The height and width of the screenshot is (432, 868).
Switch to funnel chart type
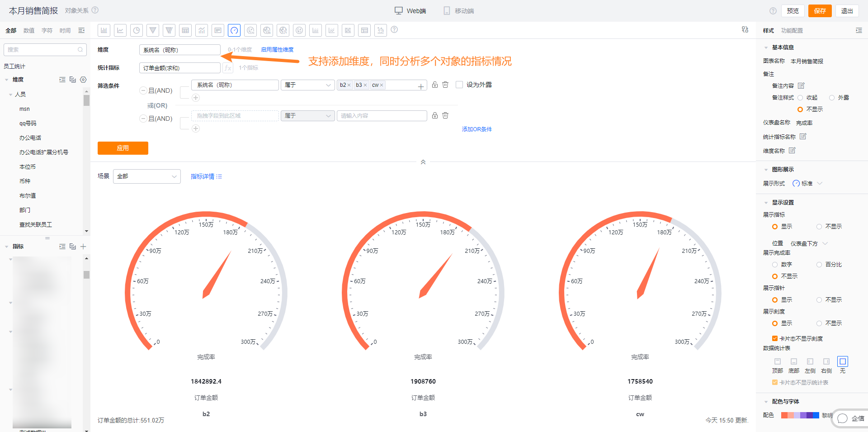(x=153, y=30)
